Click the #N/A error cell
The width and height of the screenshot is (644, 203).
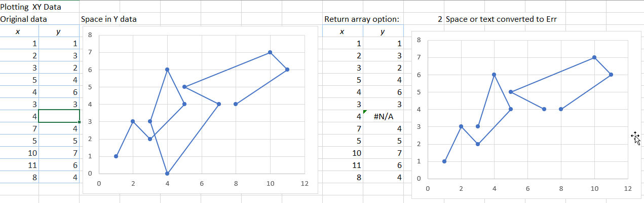(x=384, y=116)
